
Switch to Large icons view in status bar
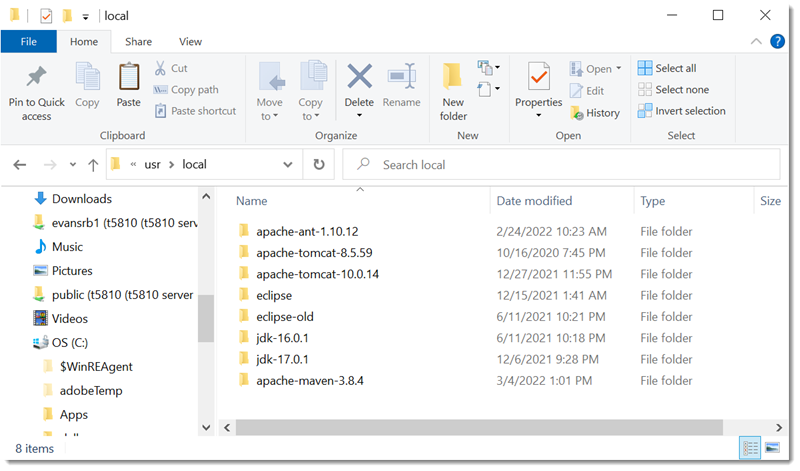pyautogui.click(x=772, y=449)
